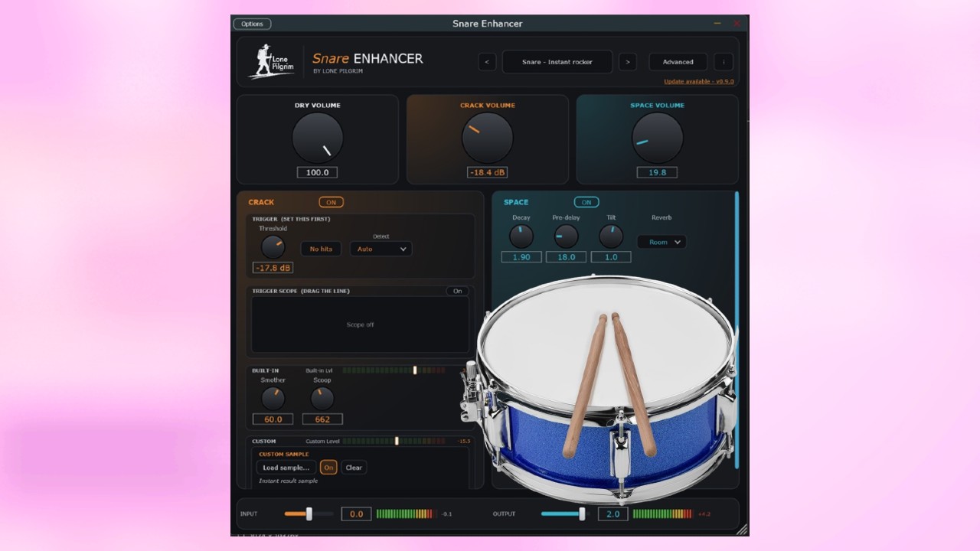
Task: Open the preset list showing Snare - Instant rocker
Action: (557, 62)
